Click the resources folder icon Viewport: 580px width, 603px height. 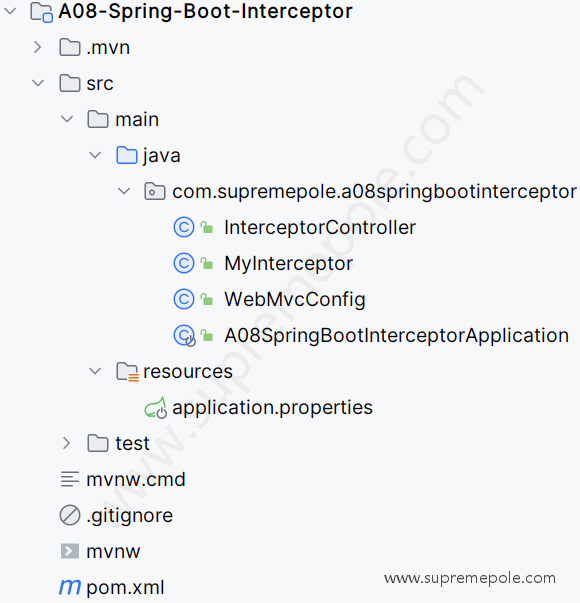pyautogui.click(x=127, y=371)
